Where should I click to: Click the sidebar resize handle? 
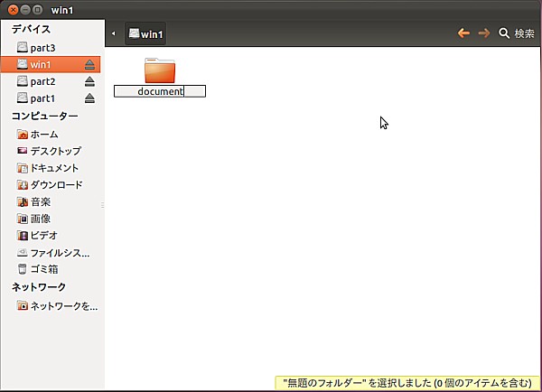click(103, 205)
